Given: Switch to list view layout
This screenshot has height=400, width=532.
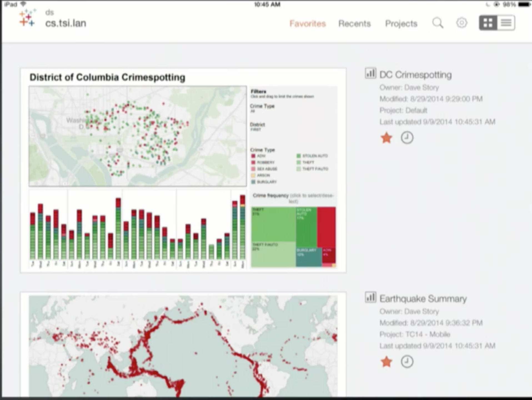Looking at the screenshot, I should click(x=506, y=23).
